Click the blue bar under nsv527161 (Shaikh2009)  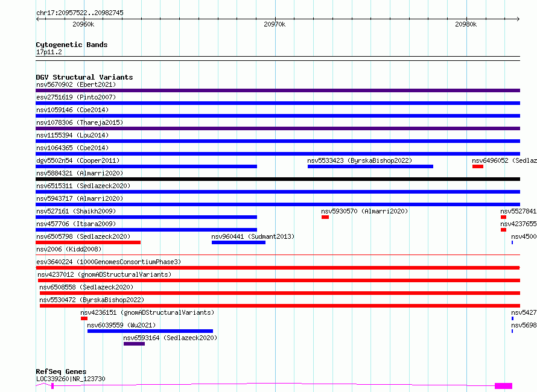point(146,217)
